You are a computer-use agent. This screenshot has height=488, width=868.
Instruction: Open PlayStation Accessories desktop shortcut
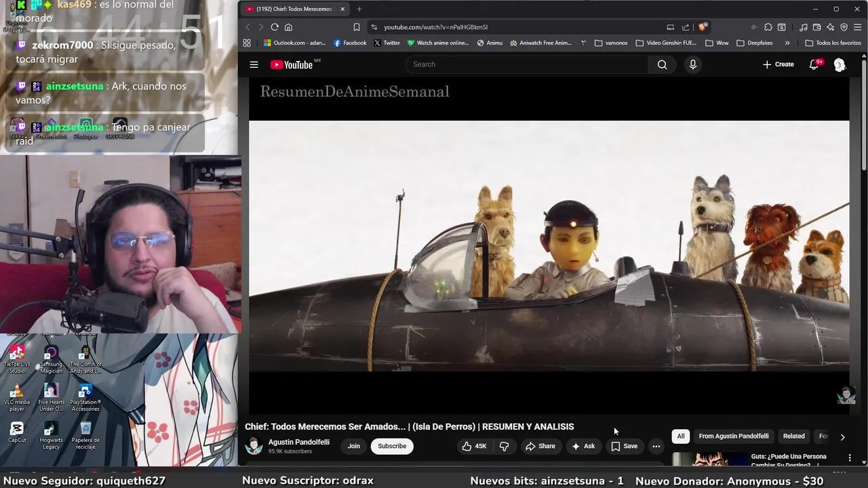85,398
